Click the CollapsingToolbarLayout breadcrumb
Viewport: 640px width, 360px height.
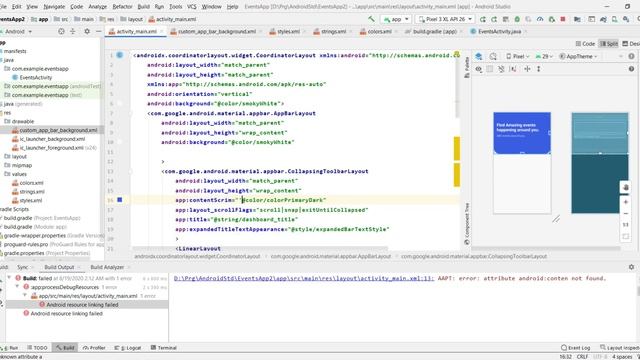point(474,256)
